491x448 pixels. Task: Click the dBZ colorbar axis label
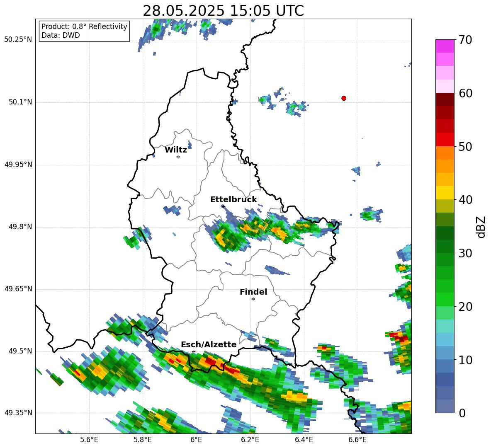(x=481, y=227)
